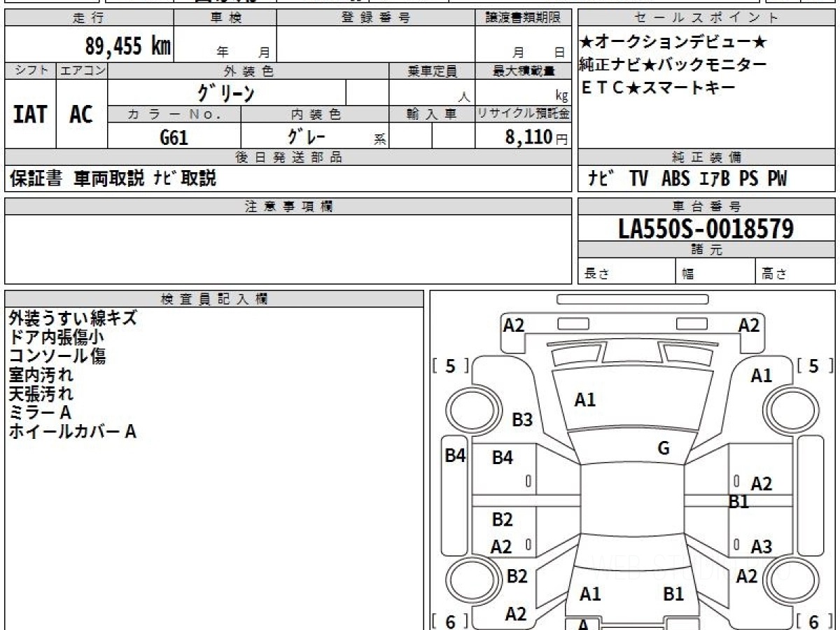Click the 純正ナビ★バックモニター line
840x630 pixels.
673,65
